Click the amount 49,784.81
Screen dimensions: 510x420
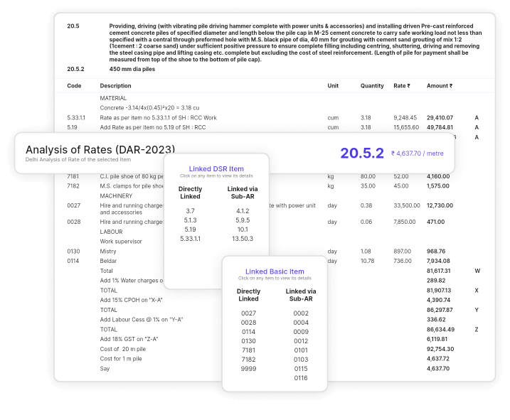(440, 127)
